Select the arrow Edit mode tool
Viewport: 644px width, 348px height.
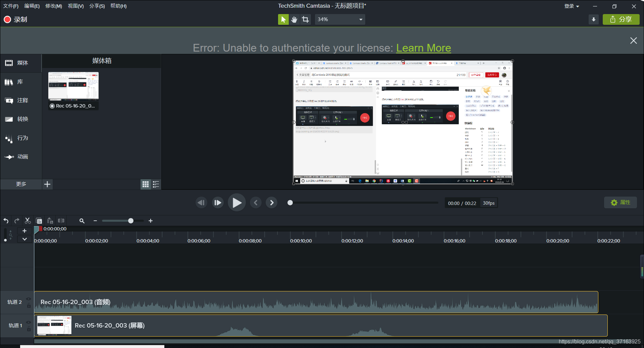[283, 19]
